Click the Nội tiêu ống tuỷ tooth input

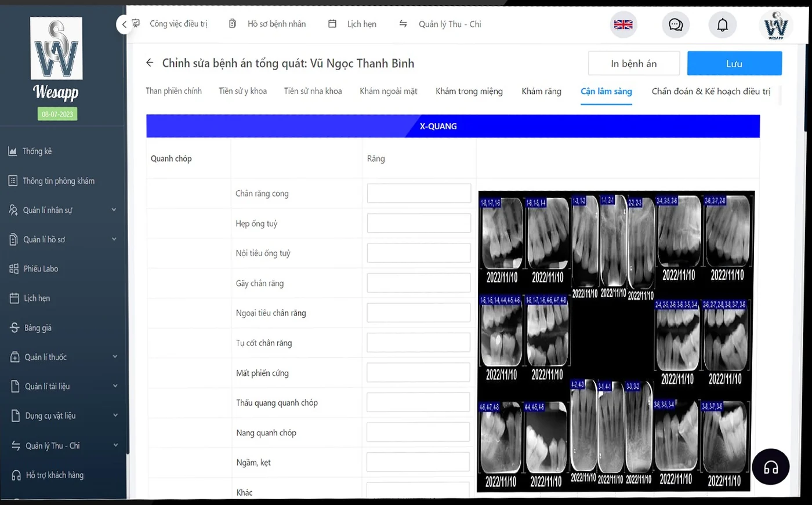click(x=419, y=253)
